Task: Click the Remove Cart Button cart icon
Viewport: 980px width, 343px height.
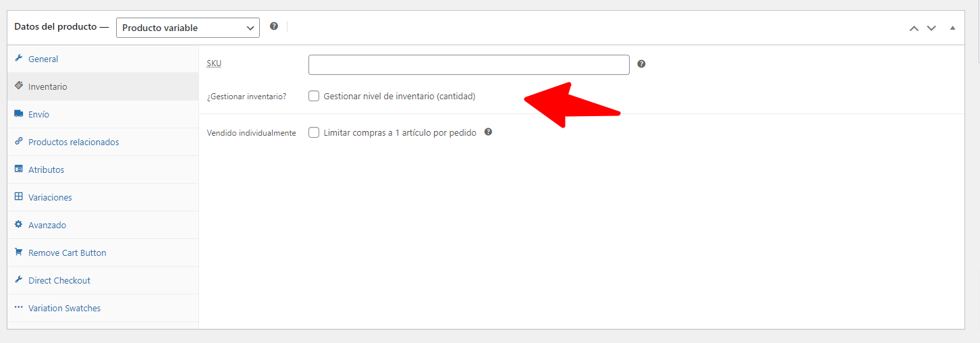Action: 18,253
